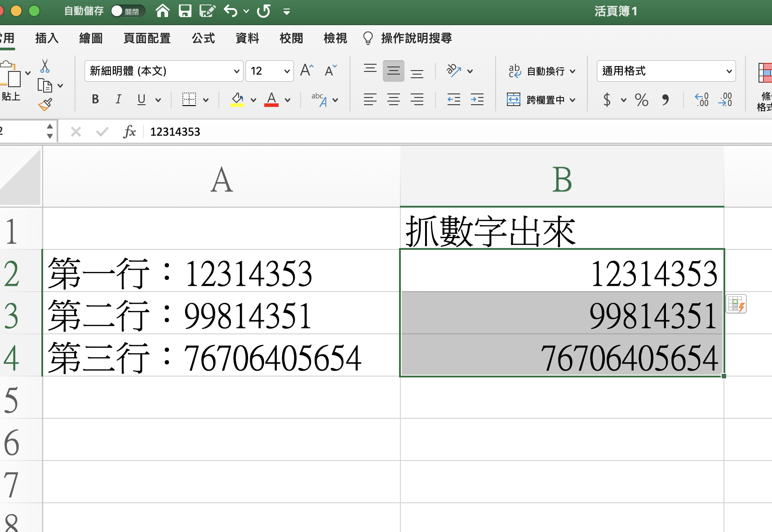Expand the undo history arrow

point(246,11)
